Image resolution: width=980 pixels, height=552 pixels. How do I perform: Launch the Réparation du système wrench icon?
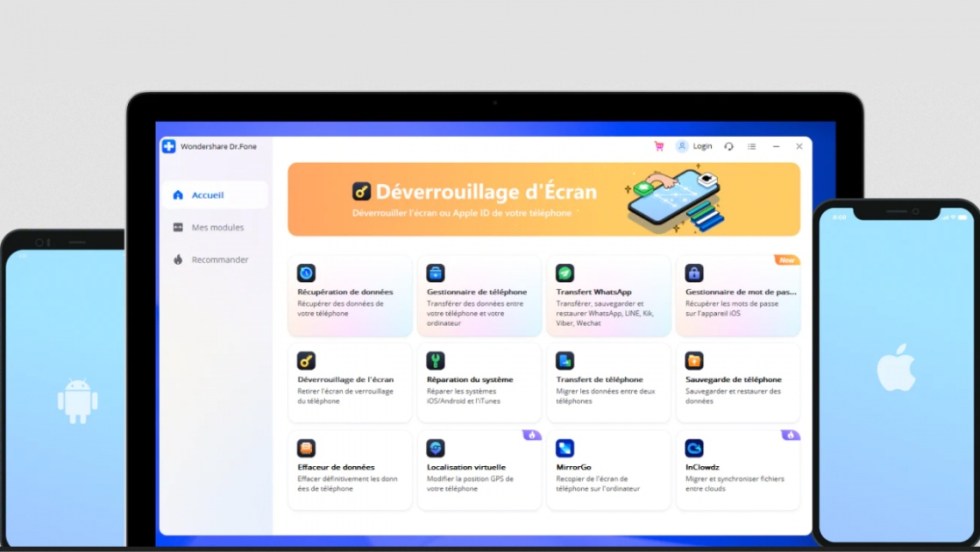pyautogui.click(x=435, y=360)
